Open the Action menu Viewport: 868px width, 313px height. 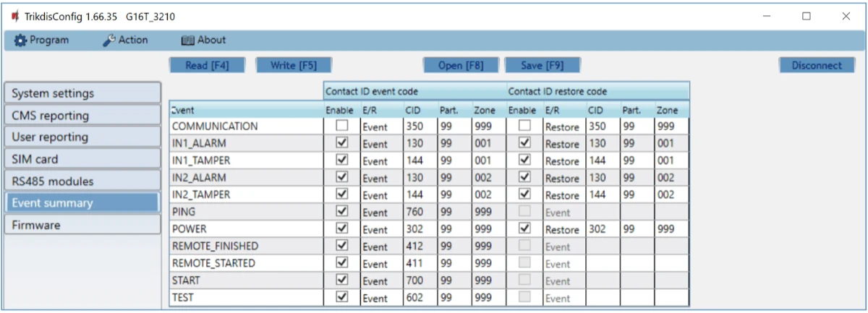125,40
